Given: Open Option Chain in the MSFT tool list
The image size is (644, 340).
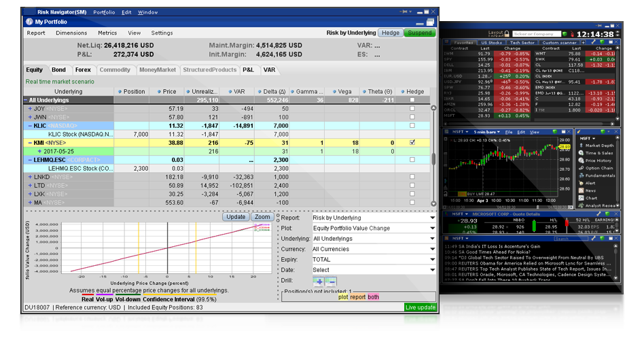Looking at the screenshot, I should 596,168.
